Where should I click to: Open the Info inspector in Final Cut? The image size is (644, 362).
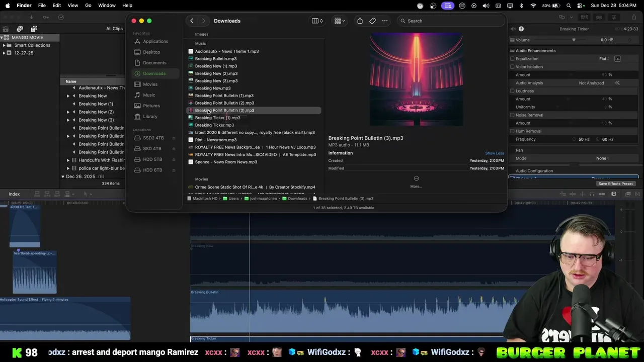(x=521, y=29)
